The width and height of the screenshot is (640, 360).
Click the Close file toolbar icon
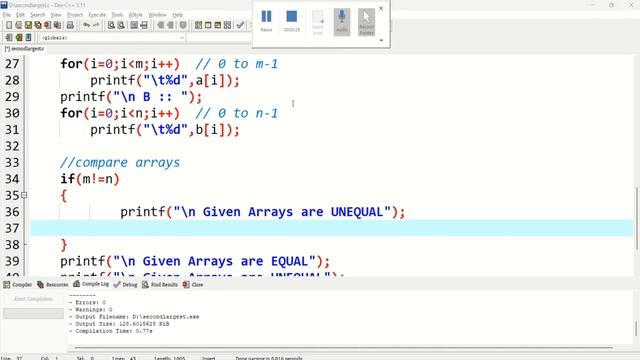click(48, 25)
